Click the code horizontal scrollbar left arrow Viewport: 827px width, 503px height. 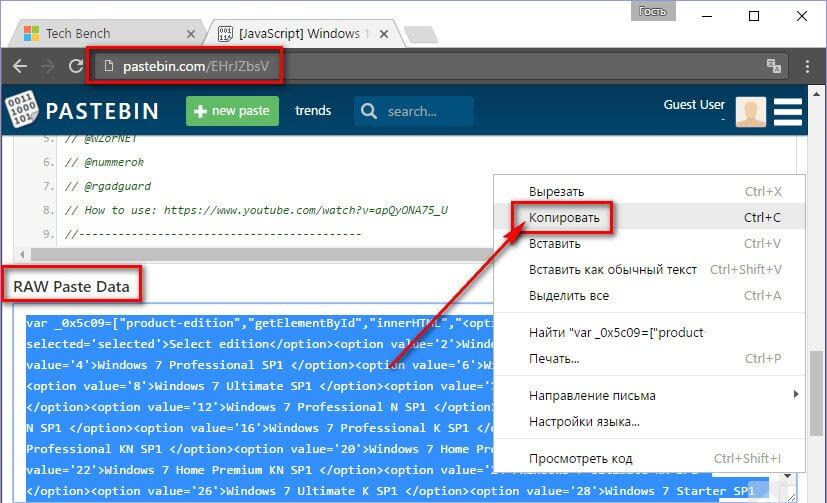(22, 255)
